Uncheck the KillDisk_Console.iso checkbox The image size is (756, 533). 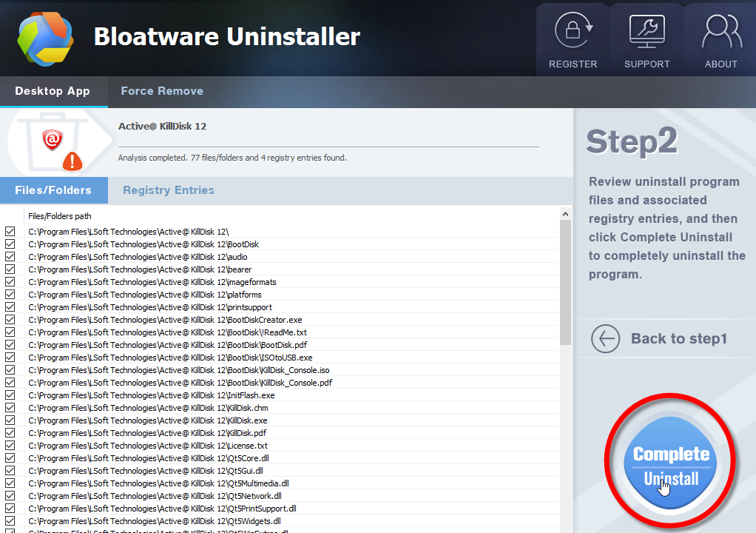tap(10, 370)
